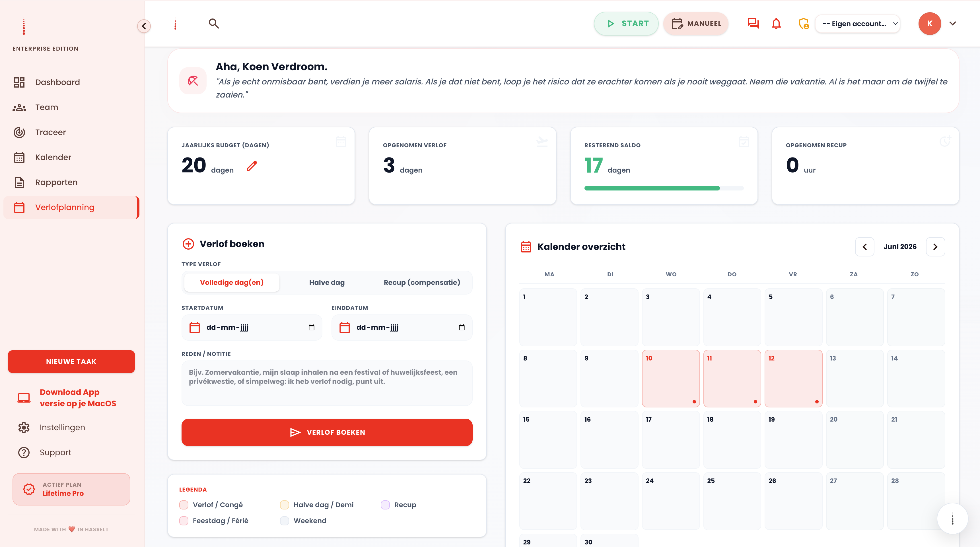
Task: Submit with VERLOF BOEKEN button
Action: 327,432
